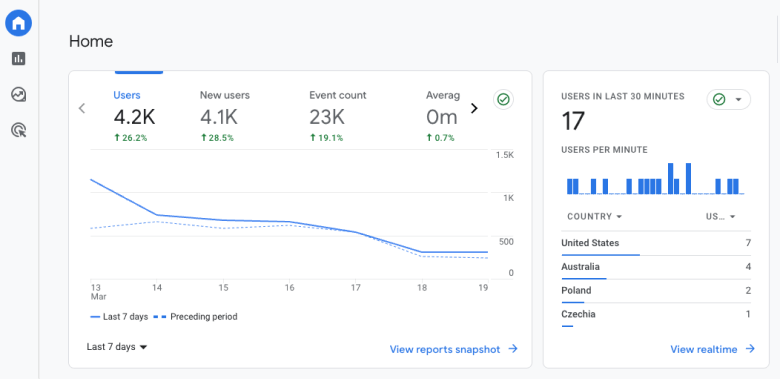Show next metrics with right chevron

coord(474,108)
